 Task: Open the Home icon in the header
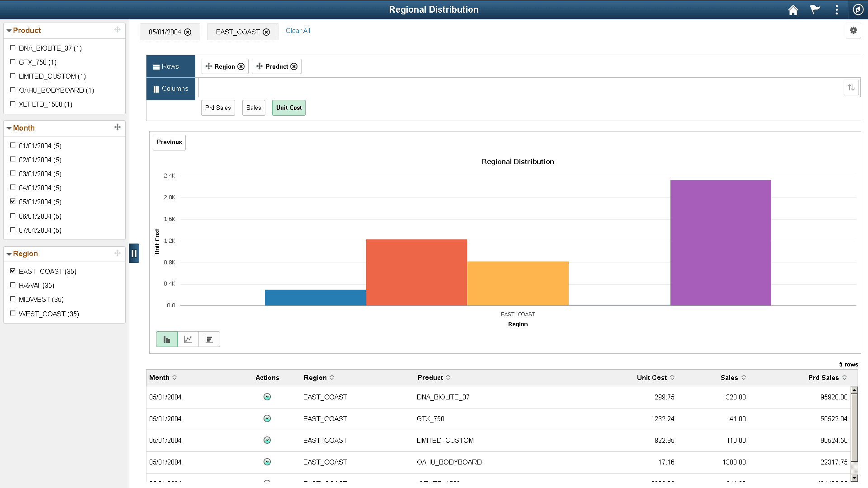(x=793, y=9)
